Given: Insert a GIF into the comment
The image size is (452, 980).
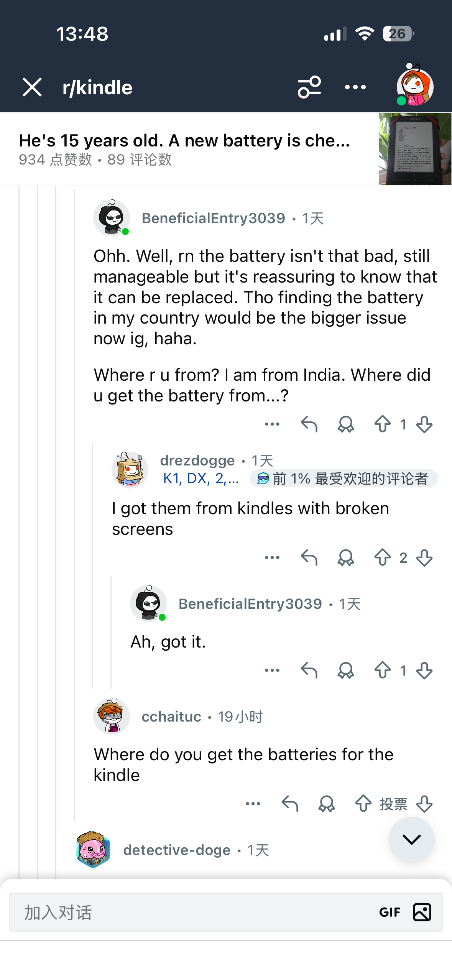Looking at the screenshot, I should (390, 912).
